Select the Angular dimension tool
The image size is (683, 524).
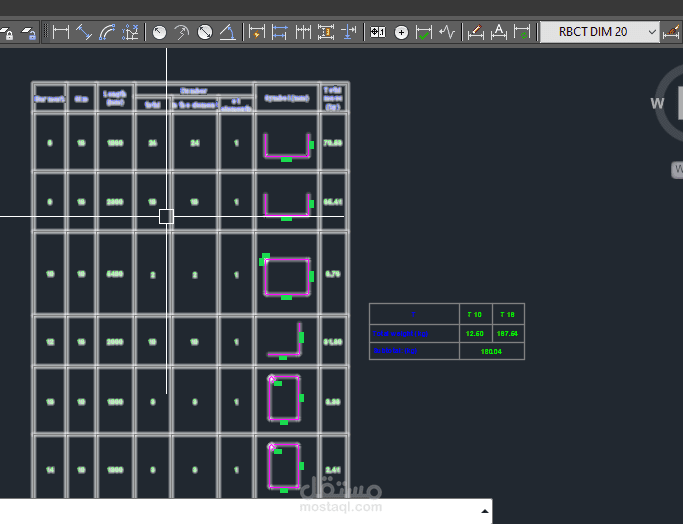(227, 32)
